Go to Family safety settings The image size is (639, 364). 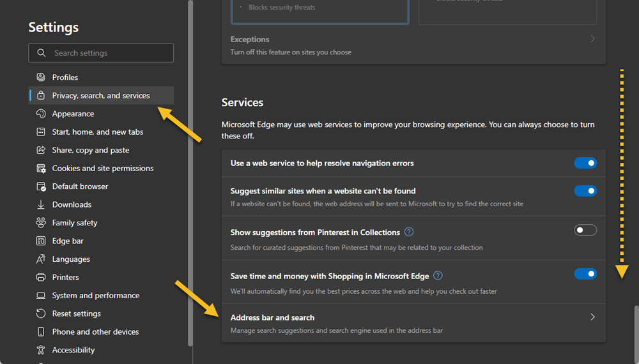[101, 222]
